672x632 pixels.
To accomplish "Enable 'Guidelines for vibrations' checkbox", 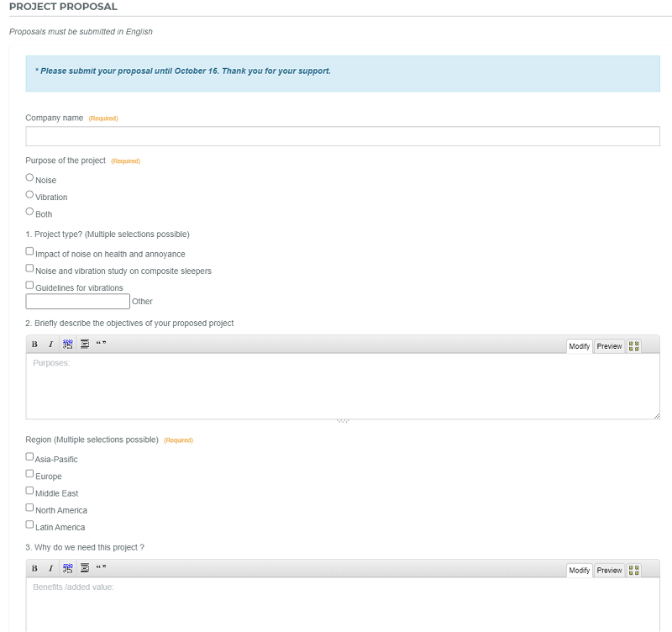I will (x=30, y=286).
